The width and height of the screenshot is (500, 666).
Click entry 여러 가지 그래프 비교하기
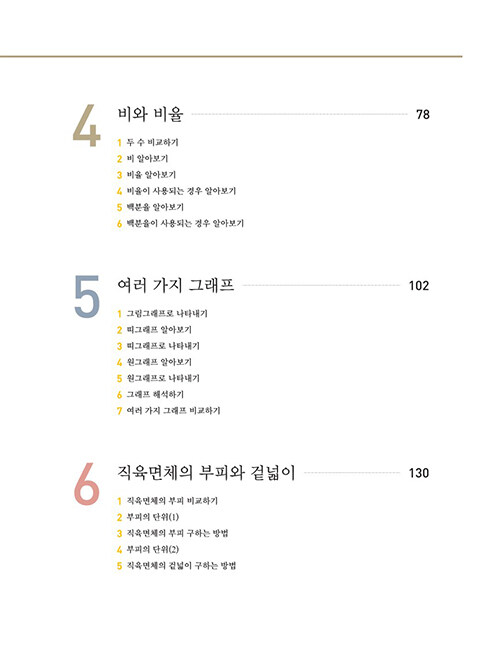(x=173, y=411)
